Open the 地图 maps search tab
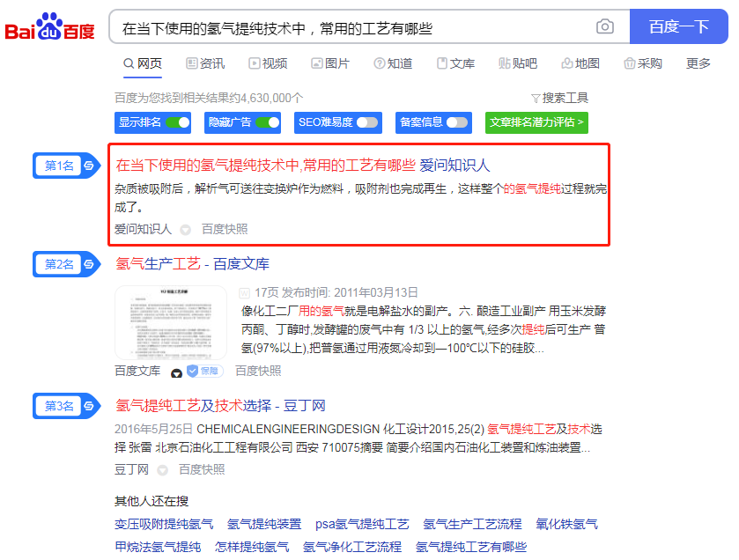The height and width of the screenshot is (560, 739). 580,63
